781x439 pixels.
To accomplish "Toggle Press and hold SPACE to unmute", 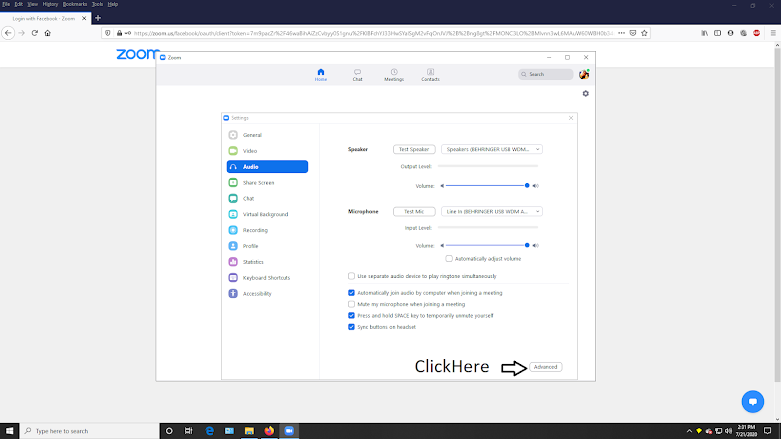I will (x=351, y=315).
